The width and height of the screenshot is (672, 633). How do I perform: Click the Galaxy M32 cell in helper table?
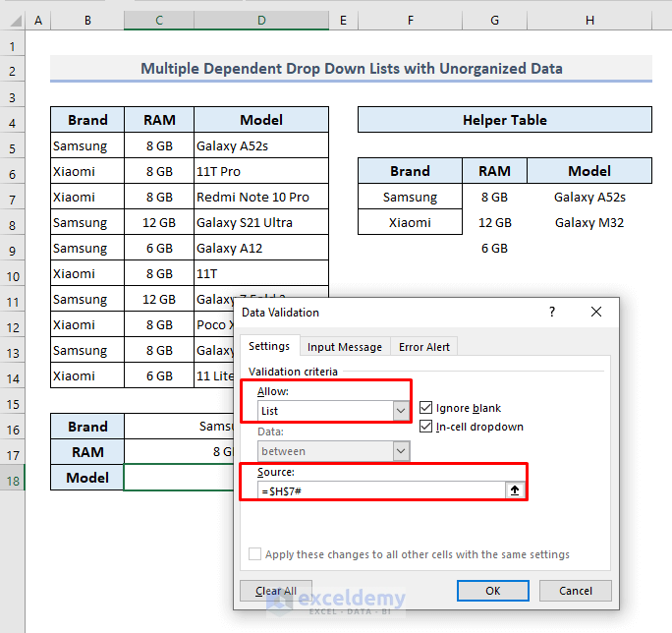pos(588,223)
